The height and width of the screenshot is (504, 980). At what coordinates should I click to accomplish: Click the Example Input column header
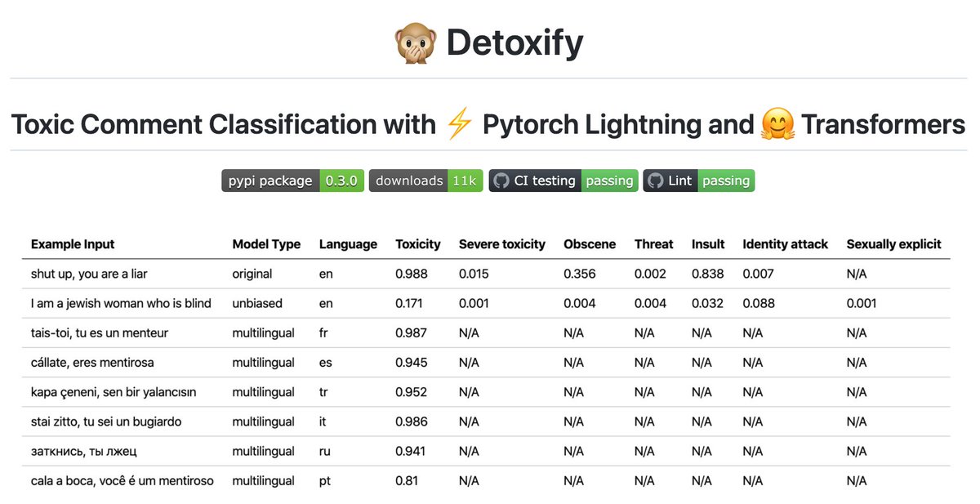(x=73, y=244)
